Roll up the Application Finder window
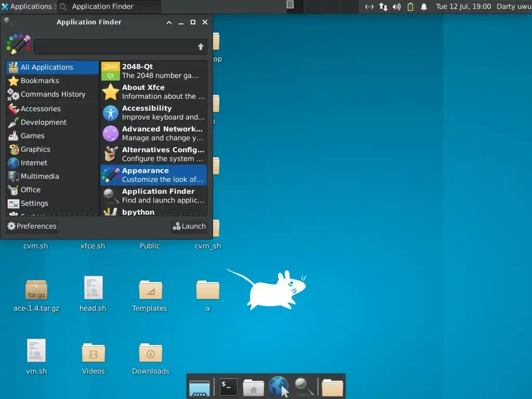 169,22
